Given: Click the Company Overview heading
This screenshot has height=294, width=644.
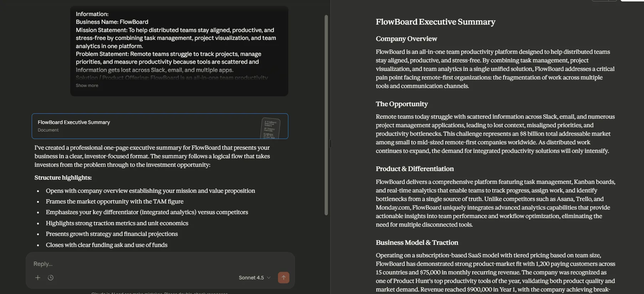Looking at the screenshot, I should click(406, 38).
